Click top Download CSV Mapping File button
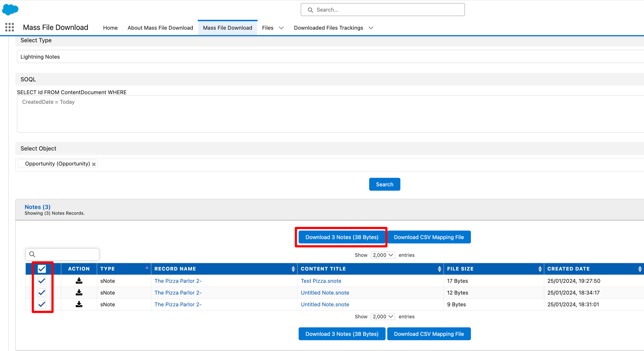644x351 pixels. [x=429, y=237]
